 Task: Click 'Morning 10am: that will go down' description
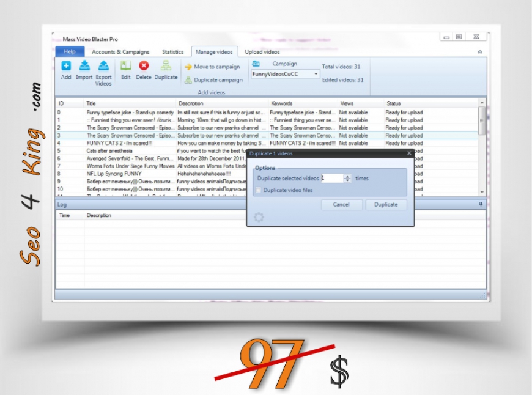pos(221,120)
